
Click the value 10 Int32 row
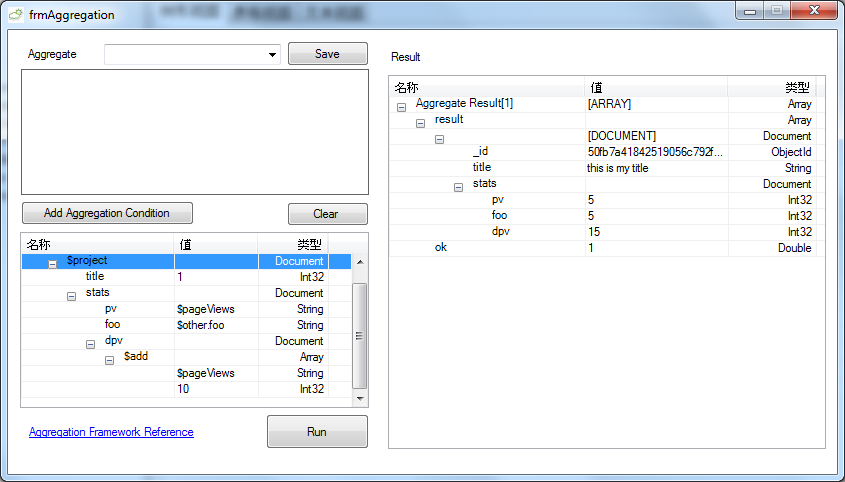[186, 389]
